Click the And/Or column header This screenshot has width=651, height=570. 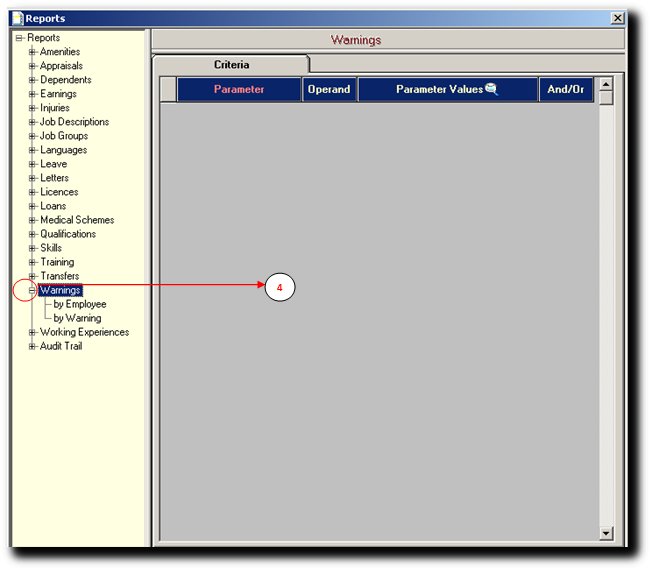[566, 90]
